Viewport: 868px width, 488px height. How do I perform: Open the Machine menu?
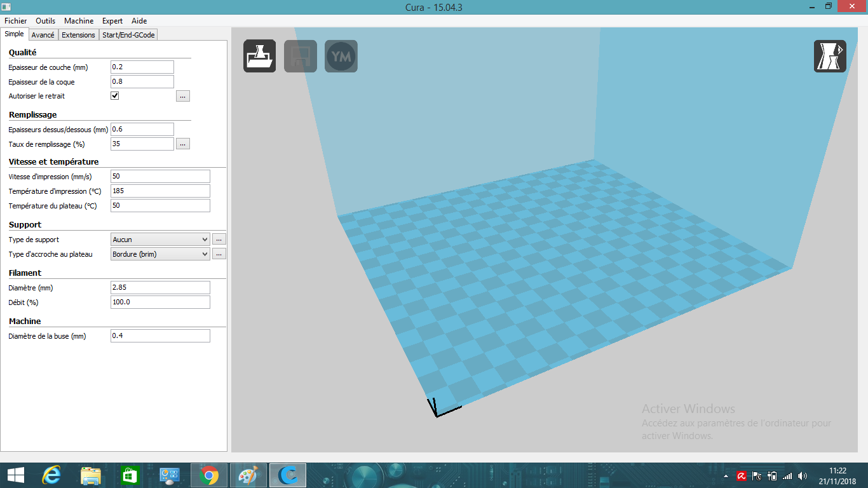[x=79, y=21]
